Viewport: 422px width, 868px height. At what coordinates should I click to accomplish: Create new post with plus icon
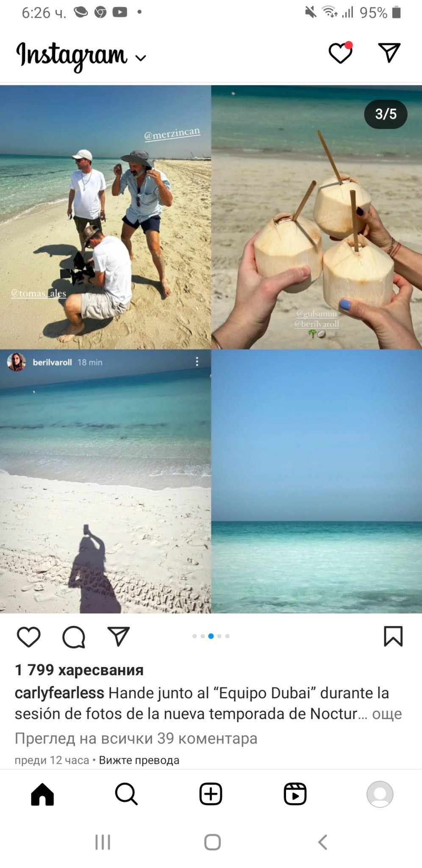pyautogui.click(x=211, y=794)
